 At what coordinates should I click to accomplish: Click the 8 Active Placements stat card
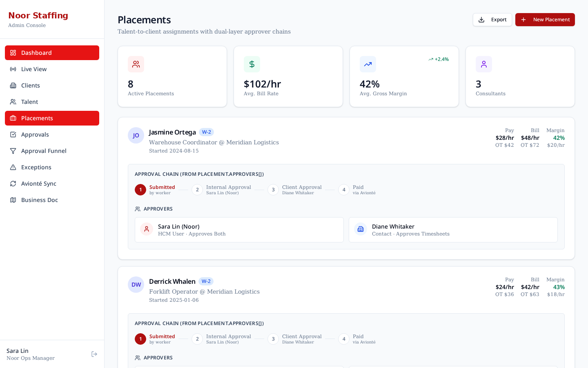(x=172, y=76)
